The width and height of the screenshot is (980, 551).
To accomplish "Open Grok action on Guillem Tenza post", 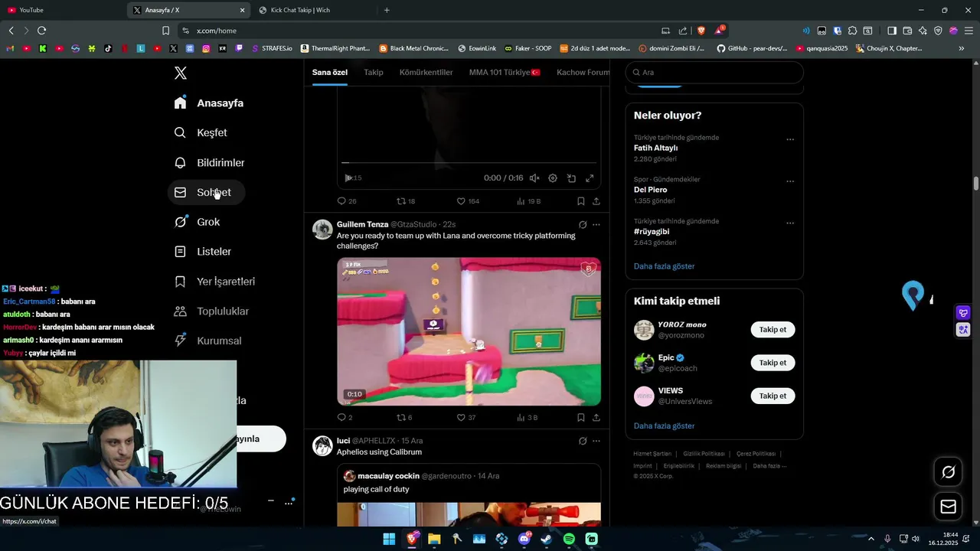I will point(583,225).
